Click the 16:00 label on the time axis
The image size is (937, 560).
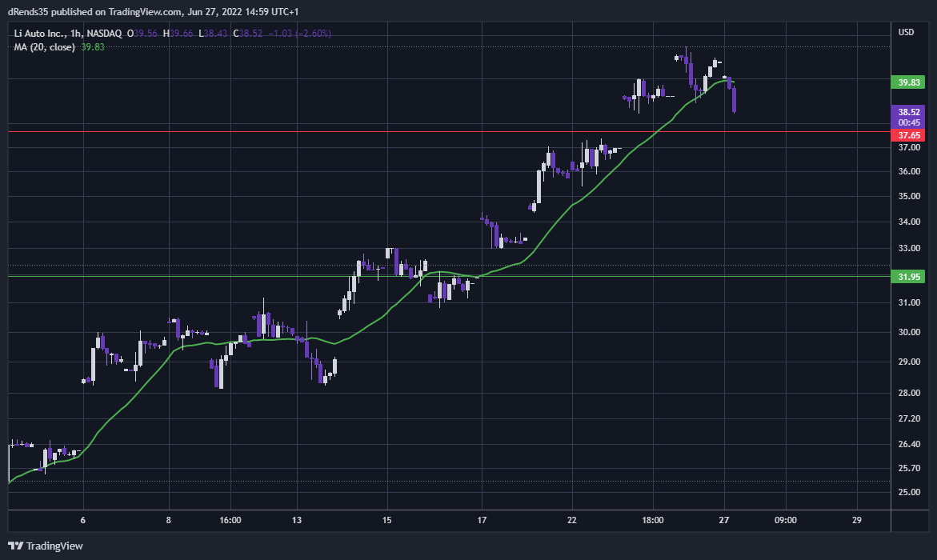tap(230, 520)
